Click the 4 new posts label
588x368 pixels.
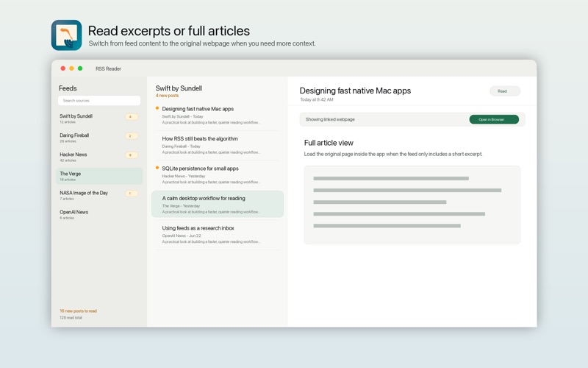167,96
